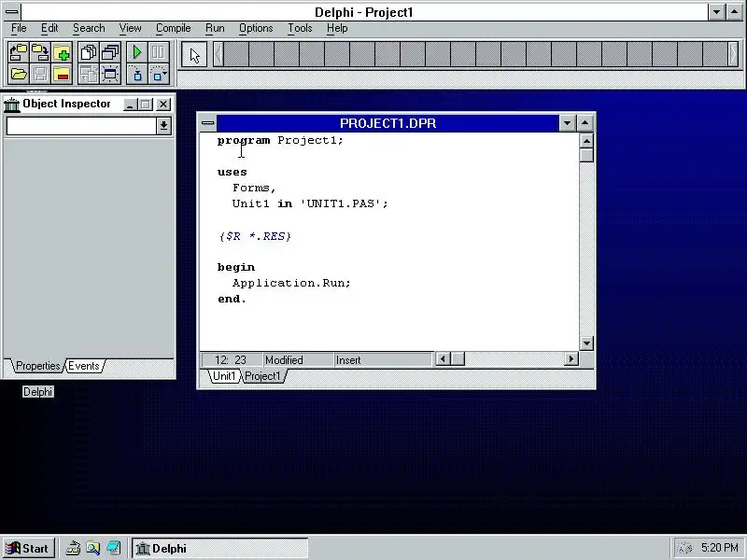Click the 'uses' keyword in editor
Viewport: 747px width, 560px height.
tap(232, 172)
